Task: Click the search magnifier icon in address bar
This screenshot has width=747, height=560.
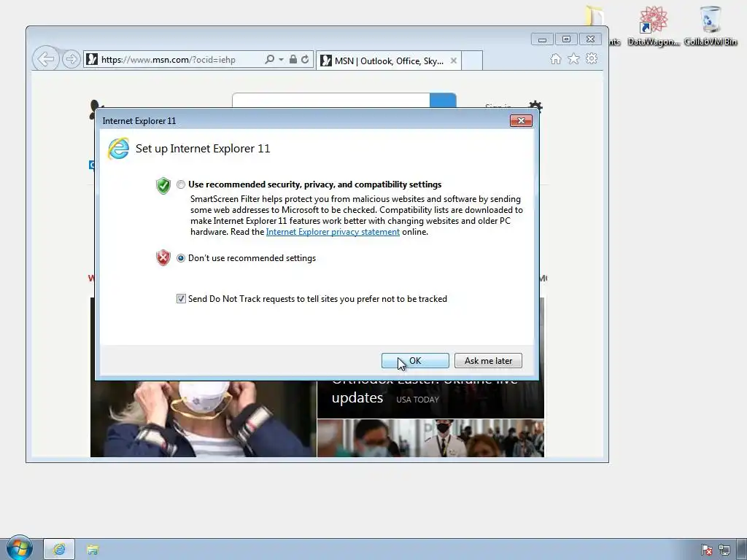Action: coord(270,59)
